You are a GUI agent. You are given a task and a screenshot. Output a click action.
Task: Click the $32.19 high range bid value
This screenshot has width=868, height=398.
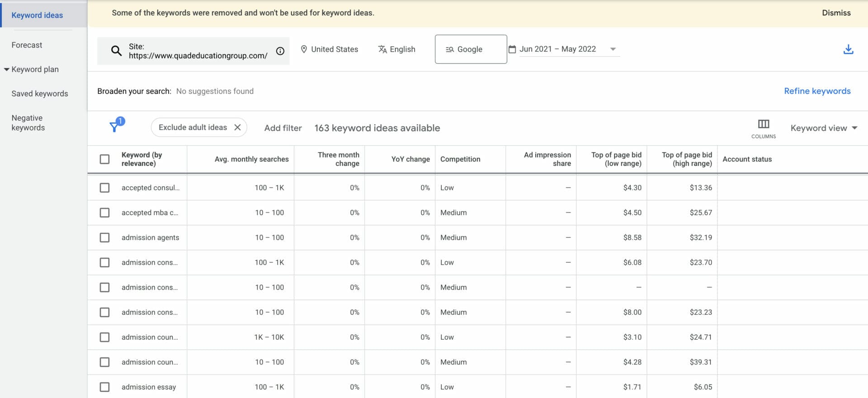701,237
